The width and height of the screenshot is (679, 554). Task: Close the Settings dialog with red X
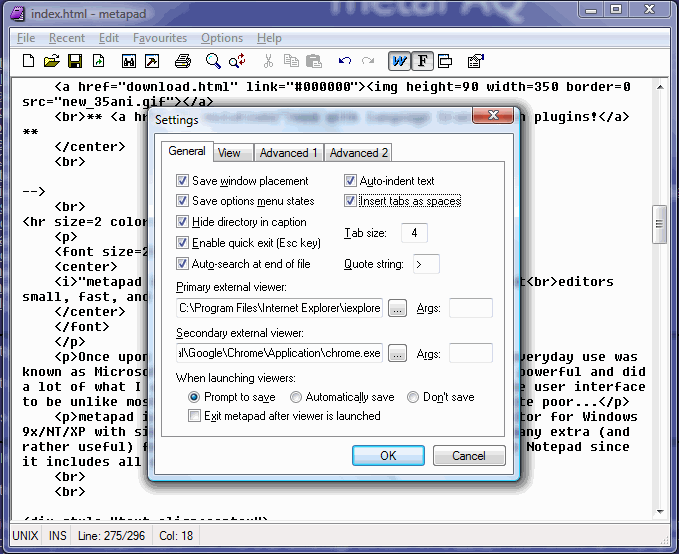point(493,115)
